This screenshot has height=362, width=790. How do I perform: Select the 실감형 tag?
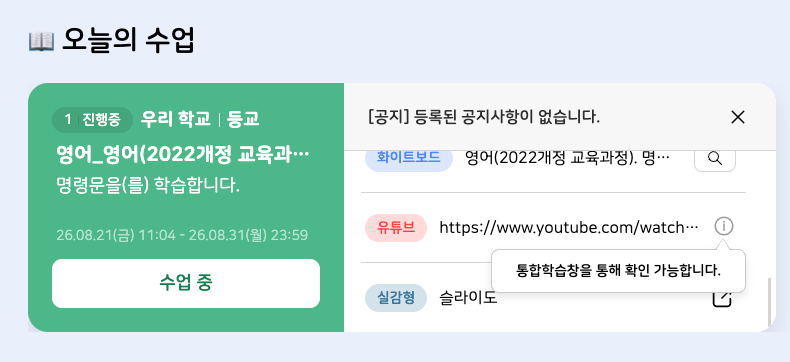pos(396,298)
